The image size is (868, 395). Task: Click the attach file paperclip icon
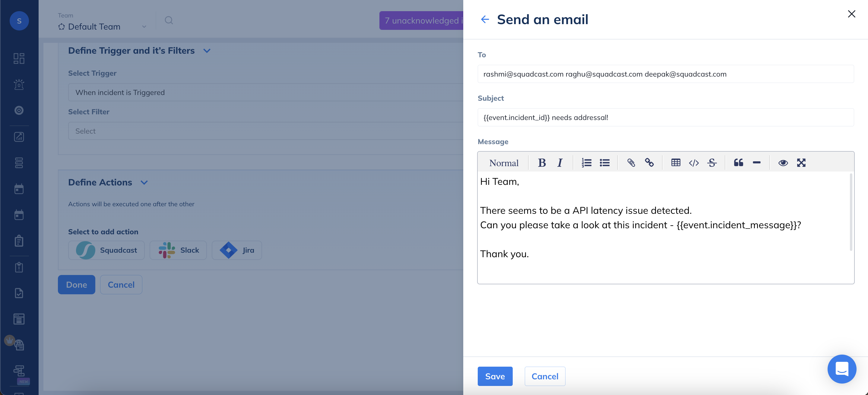631,163
